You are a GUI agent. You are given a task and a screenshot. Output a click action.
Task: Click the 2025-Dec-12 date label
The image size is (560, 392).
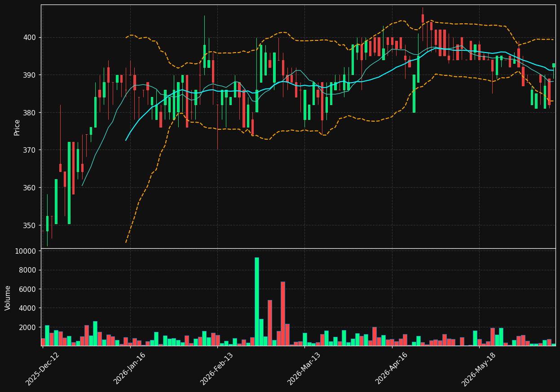pyautogui.click(x=43, y=369)
